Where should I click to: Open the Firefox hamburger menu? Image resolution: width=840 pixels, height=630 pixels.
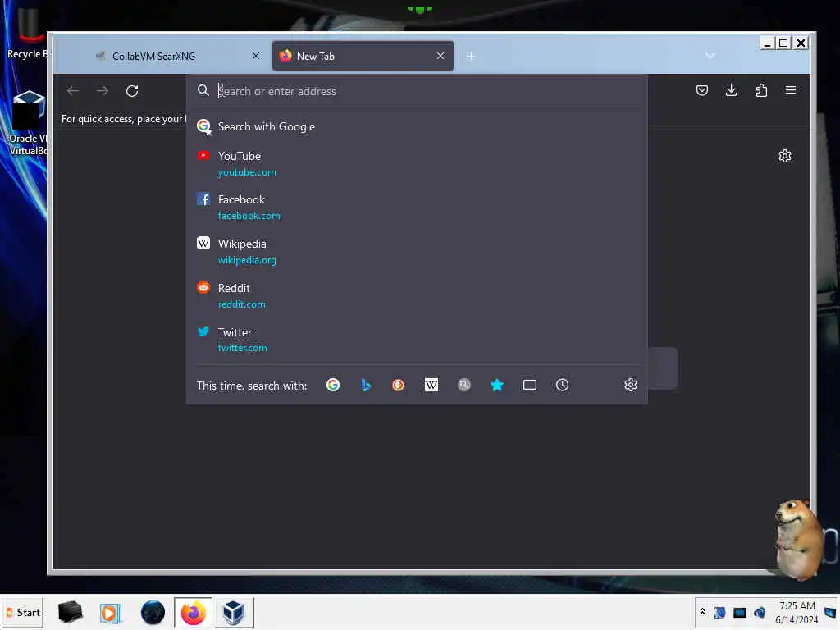pyautogui.click(x=791, y=90)
